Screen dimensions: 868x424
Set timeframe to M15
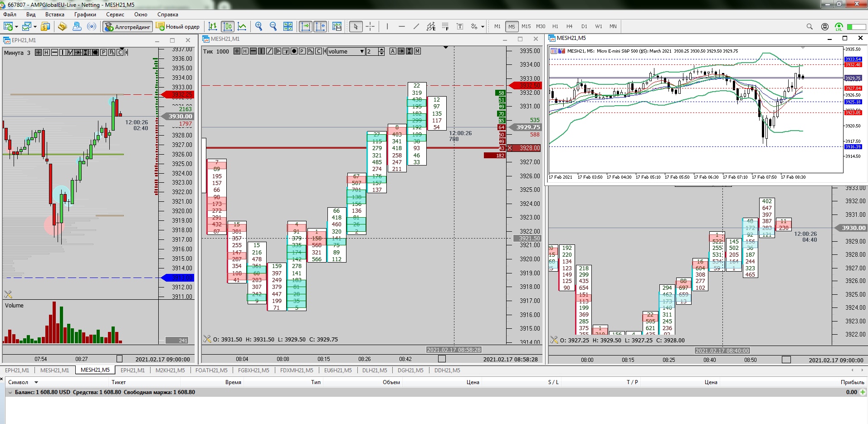(x=526, y=26)
